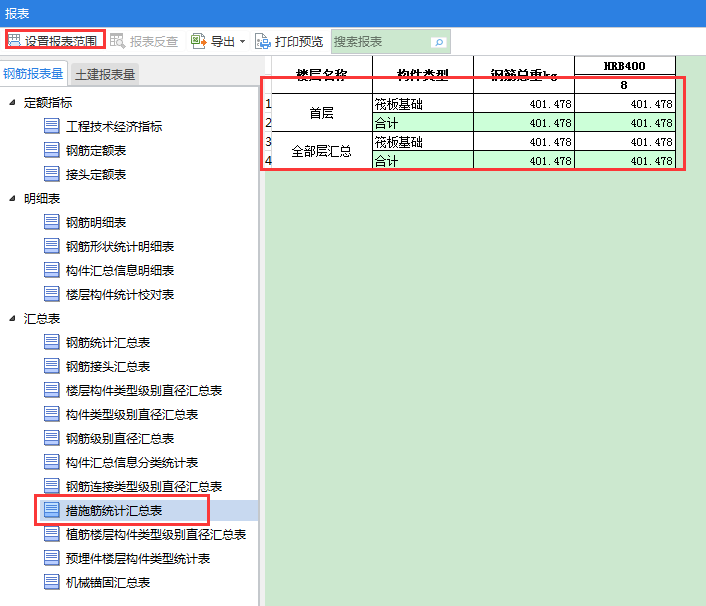Image resolution: width=706 pixels, height=606 pixels.
Task: Click the search magnifier in 搜索报表
Action: (x=439, y=42)
